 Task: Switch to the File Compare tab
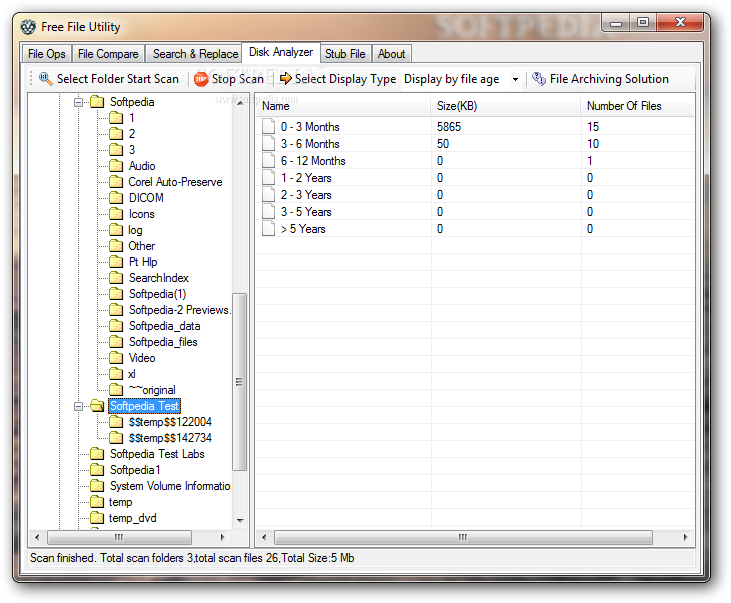(108, 54)
